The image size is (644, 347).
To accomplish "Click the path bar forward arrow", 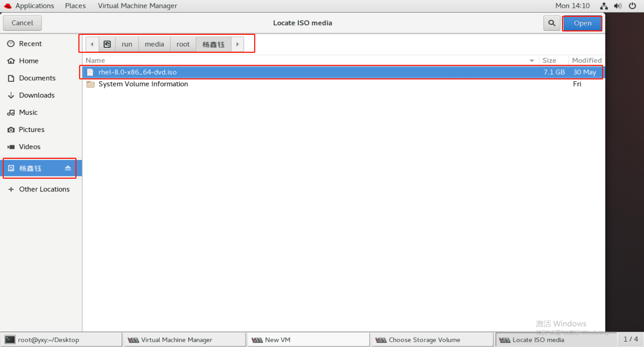I will tap(237, 44).
